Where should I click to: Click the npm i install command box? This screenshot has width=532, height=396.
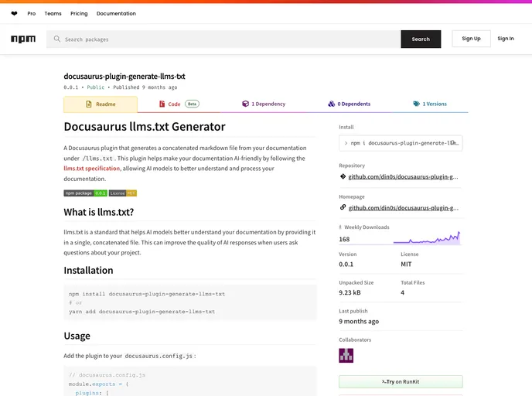[x=401, y=143]
